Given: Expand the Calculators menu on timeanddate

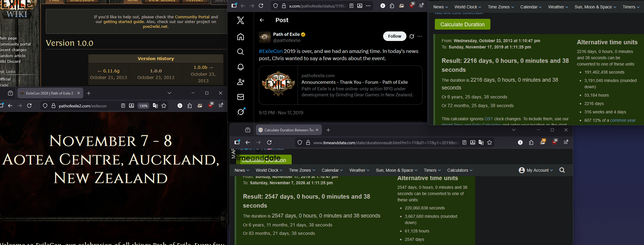Looking at the screenshot, I should [x=460, y=170].
